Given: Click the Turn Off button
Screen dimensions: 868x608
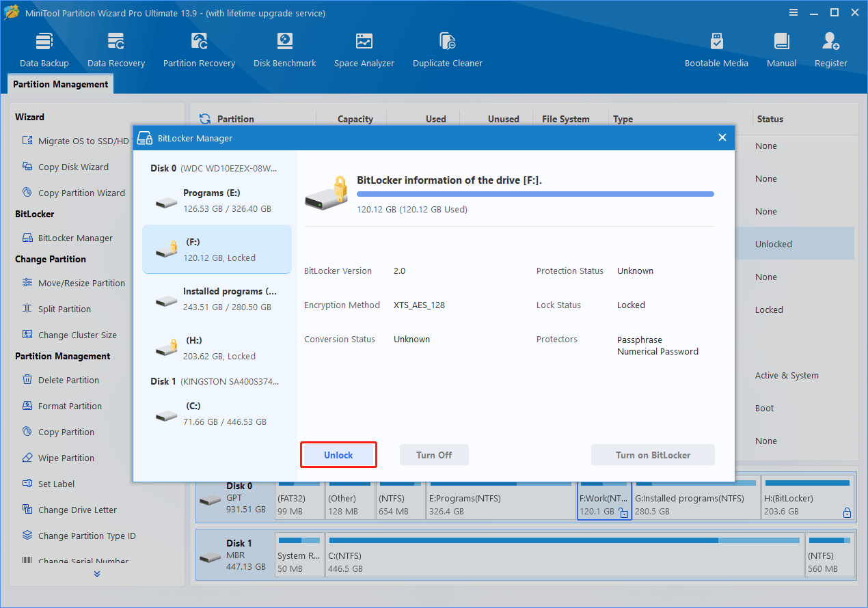Looking at the screenshot, I should 434,455.
